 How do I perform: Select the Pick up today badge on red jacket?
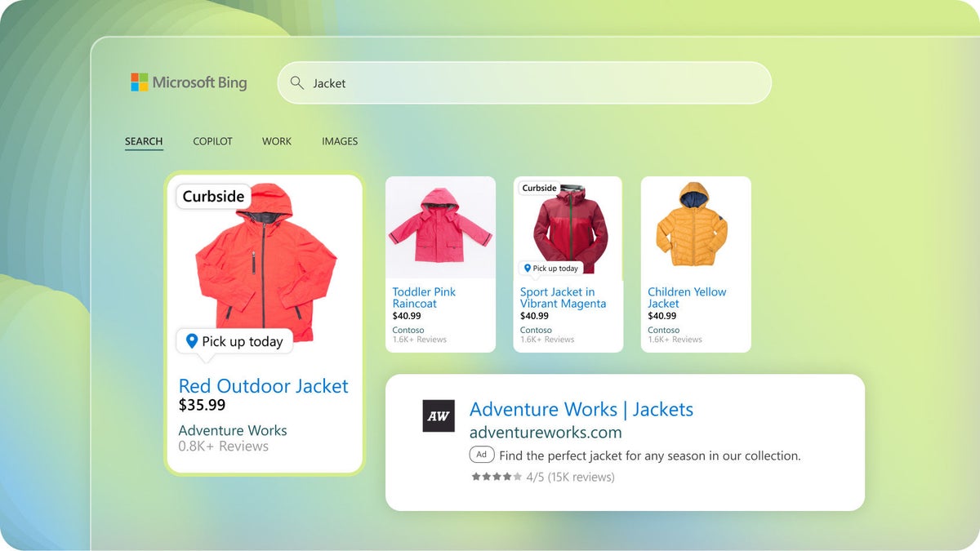[234, 341]
